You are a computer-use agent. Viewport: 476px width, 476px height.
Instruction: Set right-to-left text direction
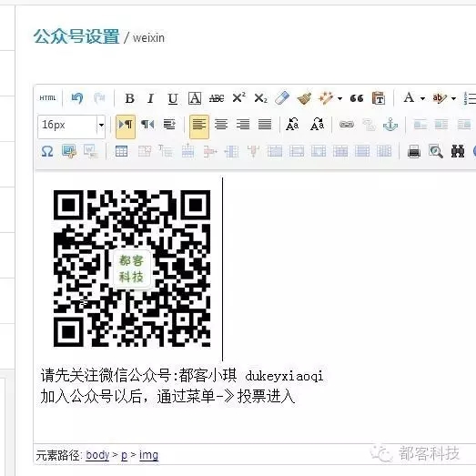[147, 125]
